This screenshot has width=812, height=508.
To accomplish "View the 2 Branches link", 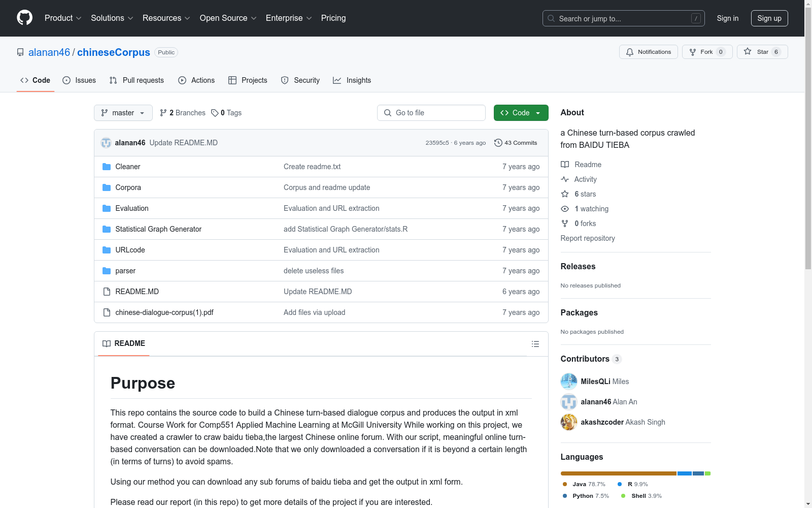I will click(182, 113).
